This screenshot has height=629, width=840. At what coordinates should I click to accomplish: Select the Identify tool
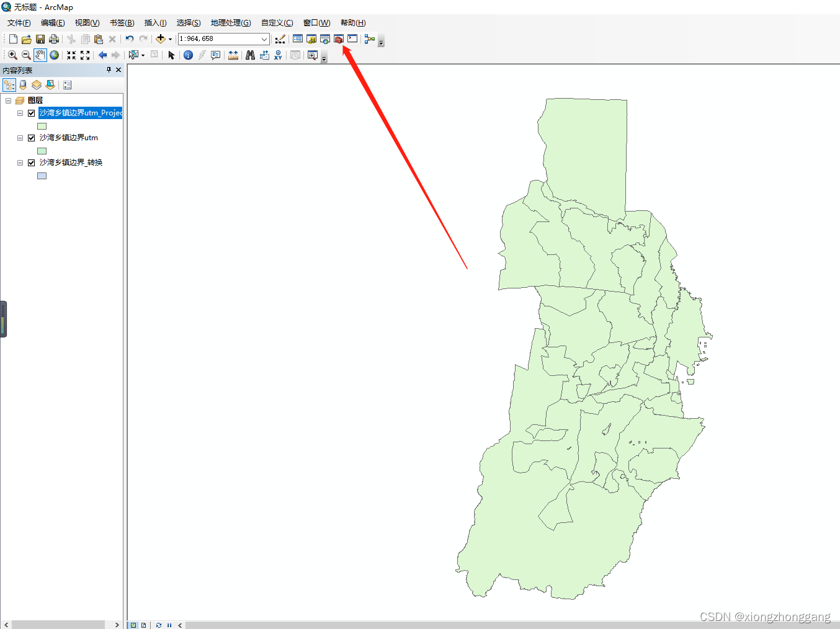coord(188,55)
